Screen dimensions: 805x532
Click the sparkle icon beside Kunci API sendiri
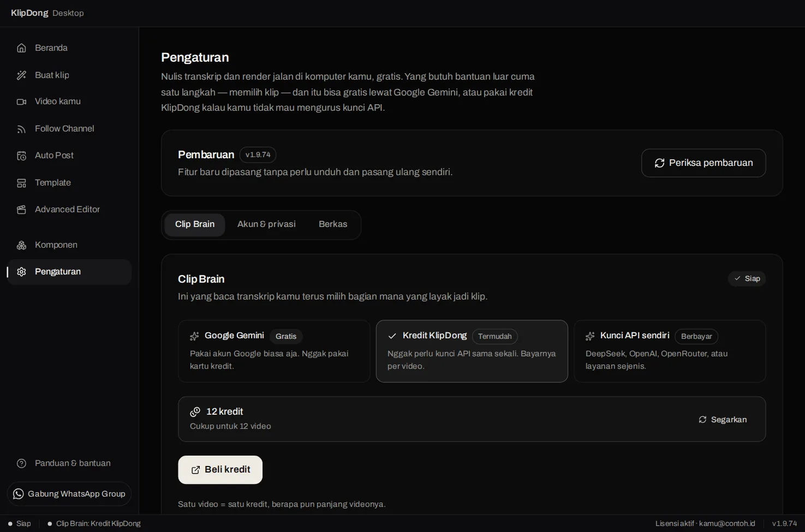coord(590,336)
